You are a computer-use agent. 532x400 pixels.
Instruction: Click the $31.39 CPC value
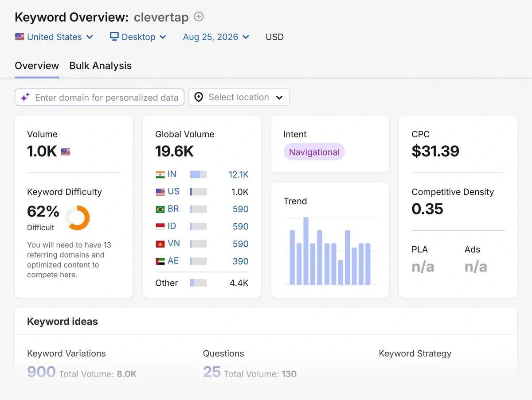pos(435,151)
